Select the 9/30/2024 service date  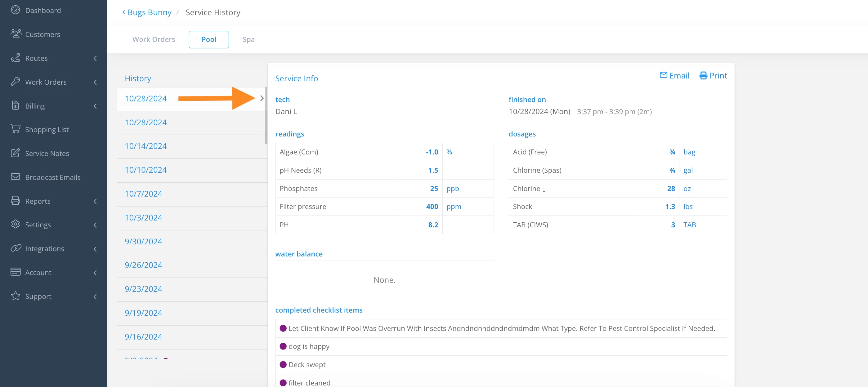coord(143,242)
